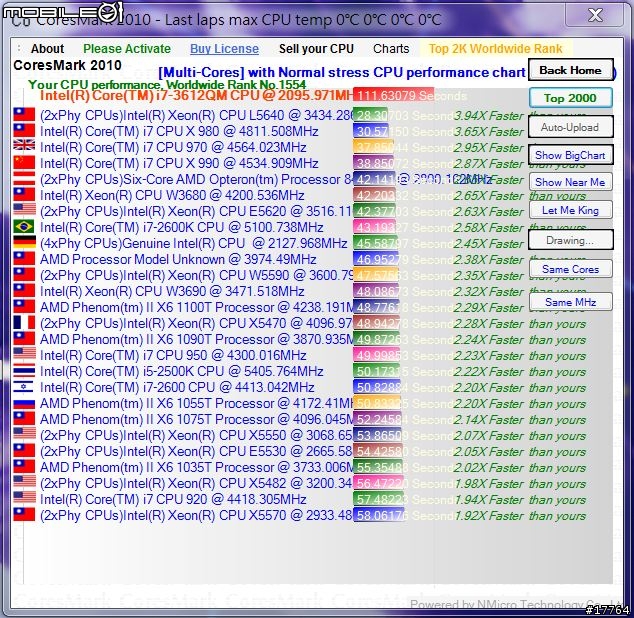
Task: Click the flag beside AMD Processor Model Unknown
Action: point(24,258)
